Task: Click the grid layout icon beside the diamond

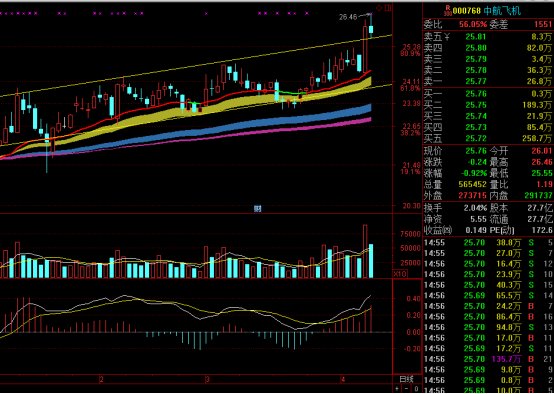Action: 388,7
